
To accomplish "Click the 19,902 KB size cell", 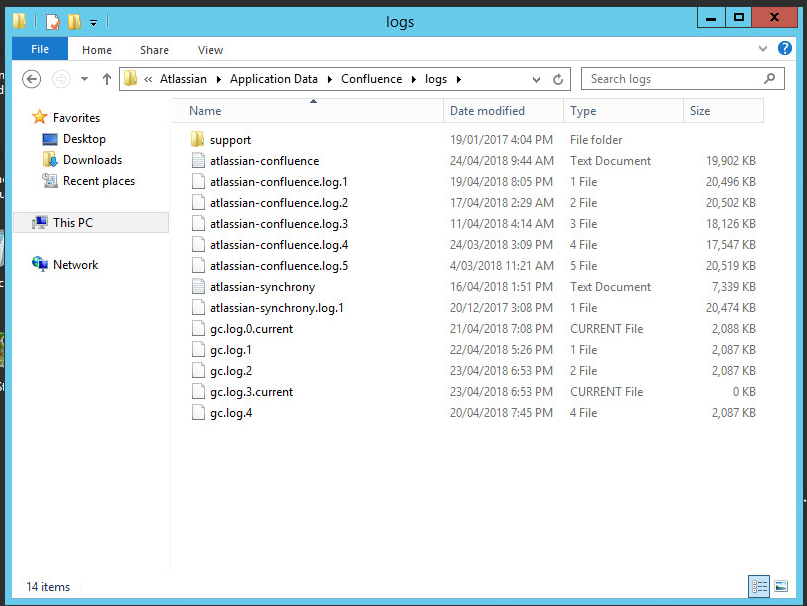I will [731, 161].
